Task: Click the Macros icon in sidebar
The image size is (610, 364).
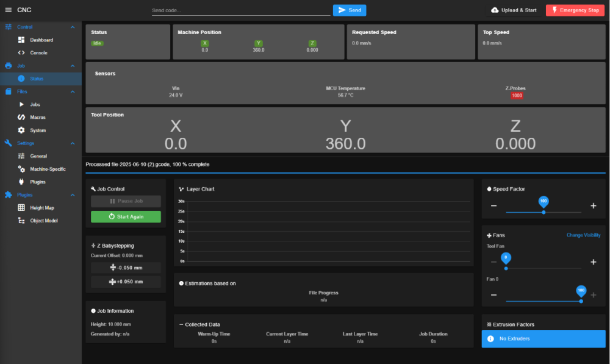Action: (21, 117)
